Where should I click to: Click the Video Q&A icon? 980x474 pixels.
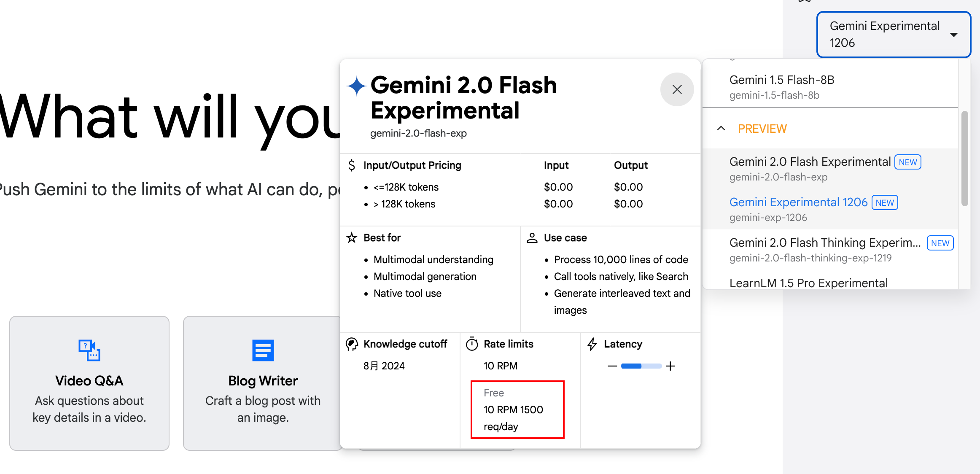(89, 350)
